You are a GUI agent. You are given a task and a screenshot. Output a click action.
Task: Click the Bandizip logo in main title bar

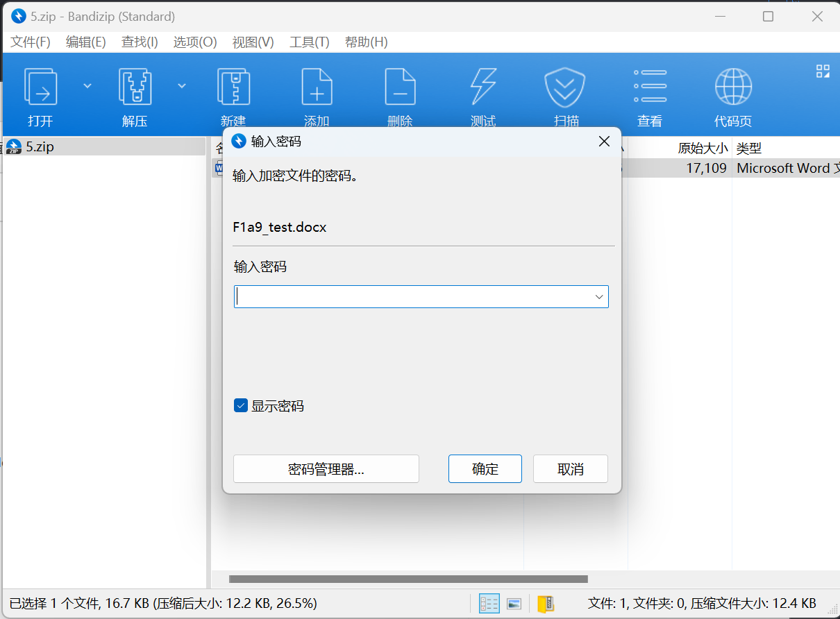pyautogui.click(x=19, y=16)
